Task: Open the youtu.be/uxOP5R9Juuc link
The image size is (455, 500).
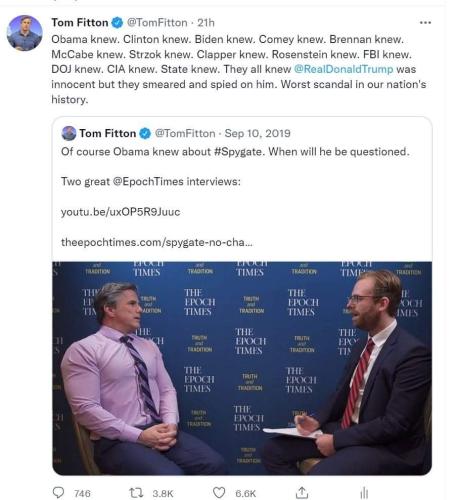Action: (120, 212)
